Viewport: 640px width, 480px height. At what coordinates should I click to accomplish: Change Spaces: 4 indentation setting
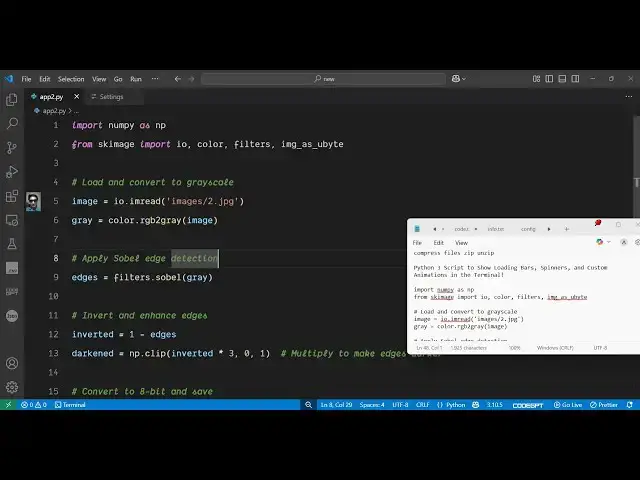pyautogui.click(x=372, y=405)
